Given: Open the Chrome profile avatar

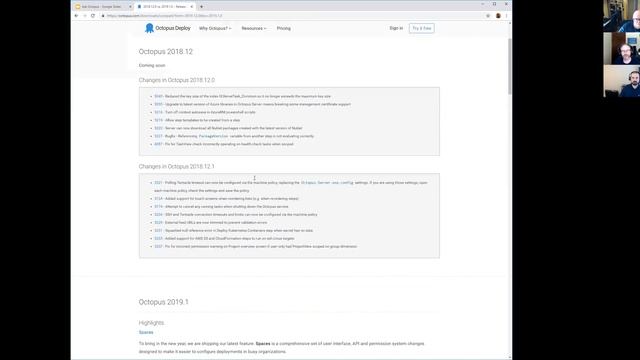Looking at the screenshot, I should tap(498, 16).
